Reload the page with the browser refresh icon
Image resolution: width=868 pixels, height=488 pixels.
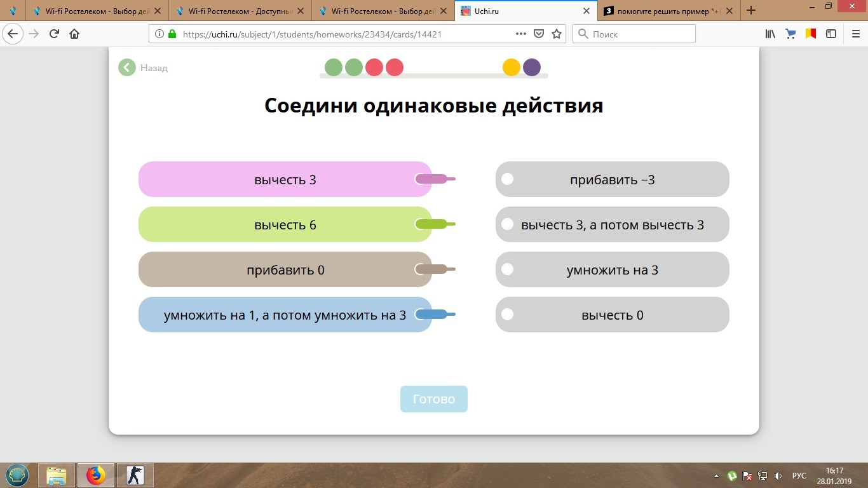click(x=54, y=34)
